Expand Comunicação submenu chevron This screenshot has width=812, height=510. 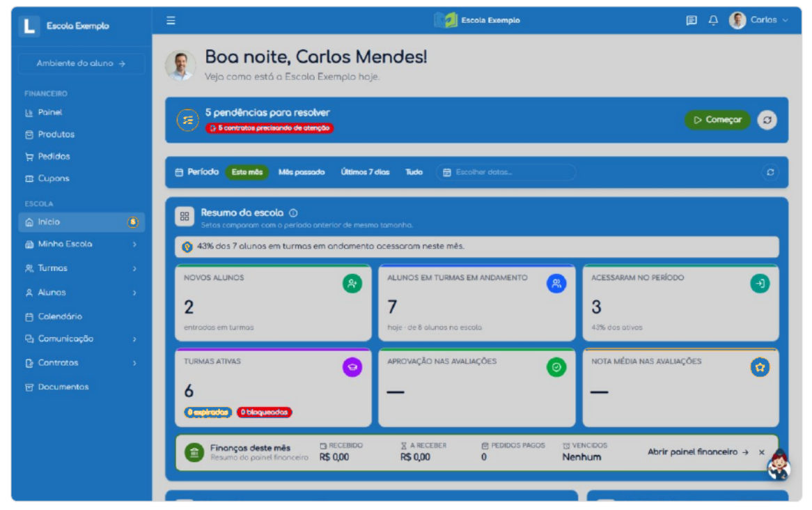point(134,339)
